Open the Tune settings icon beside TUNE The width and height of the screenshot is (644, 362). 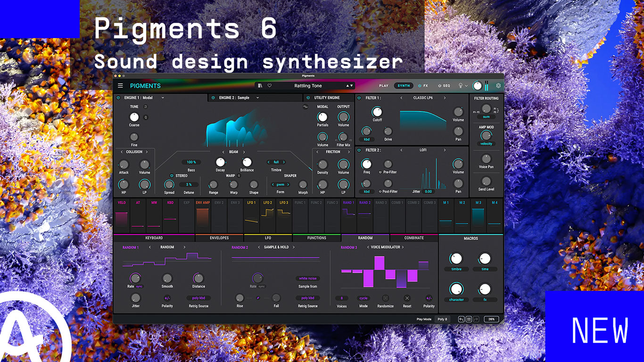click(x=146, y=107)
